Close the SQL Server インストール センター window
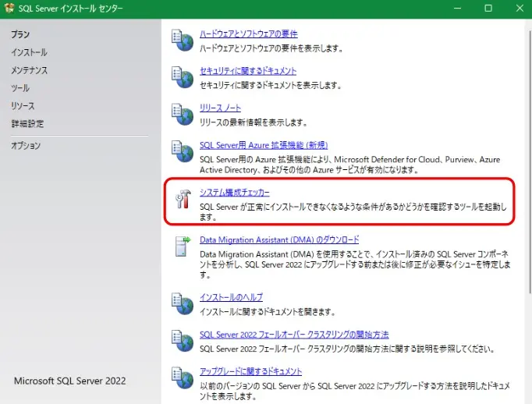This screenshot has height=404, width=532. tap(520, 8)
